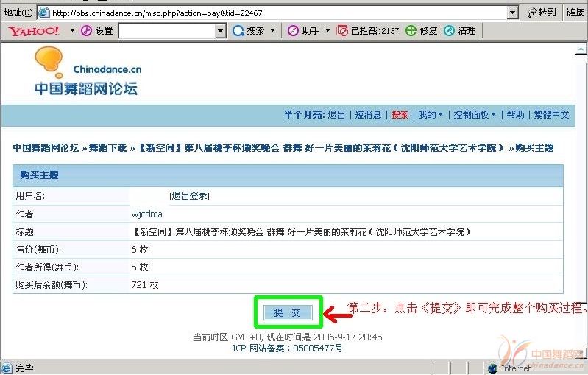The width and height of the screenshot is (588, 375).
Task: Expand the 助手 dropdown arrow
Action: [327, 30]
